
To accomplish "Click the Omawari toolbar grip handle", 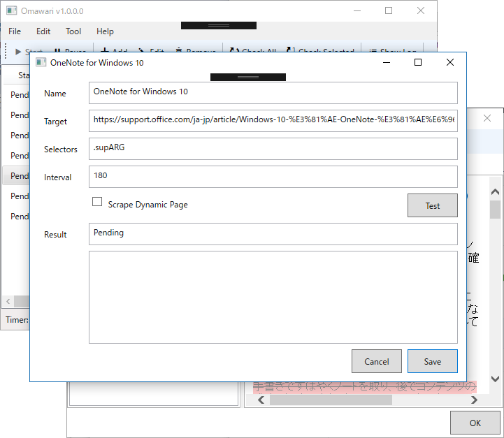I will tap(6, 51).
